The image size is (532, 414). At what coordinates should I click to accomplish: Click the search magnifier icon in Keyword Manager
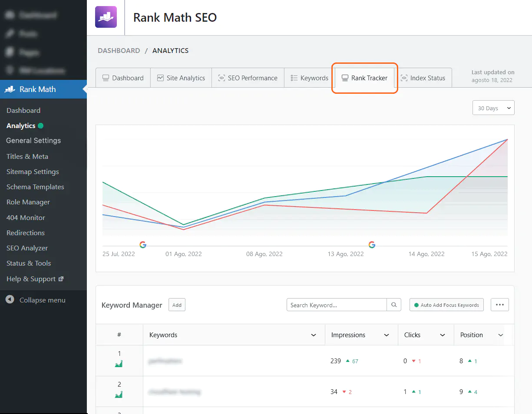(x=394, y=305)
